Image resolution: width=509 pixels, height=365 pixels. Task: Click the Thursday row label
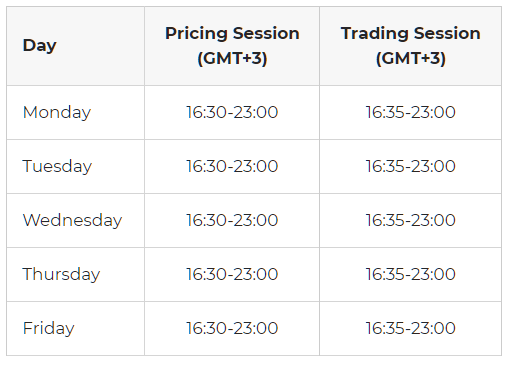[61, 274]
